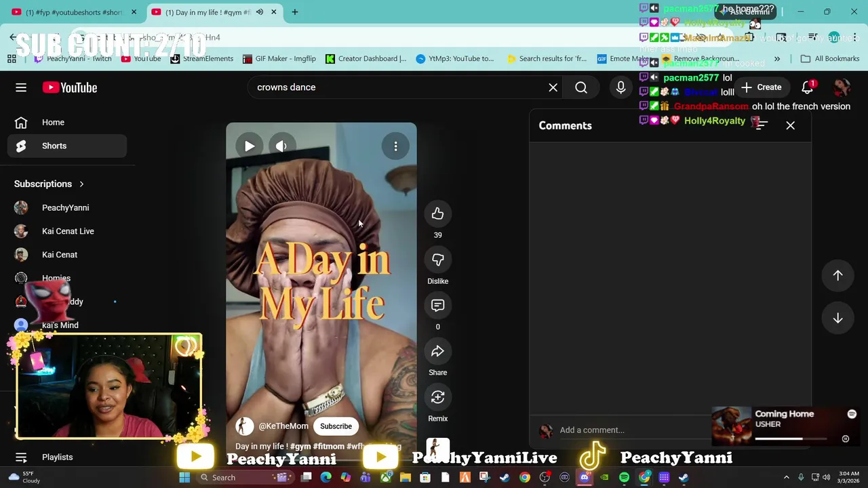Screen dimensions: 868x488
Task: Open the All Bookmarks folder
Action: point(830,59)
